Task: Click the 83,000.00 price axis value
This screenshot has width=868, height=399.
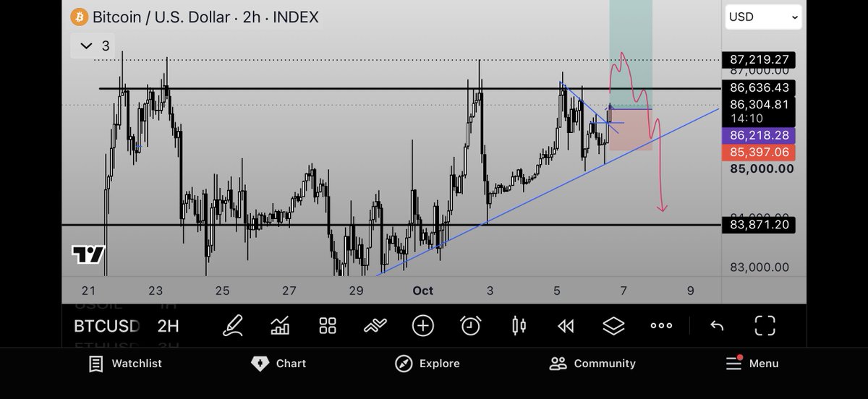Action: coord(759,267)
